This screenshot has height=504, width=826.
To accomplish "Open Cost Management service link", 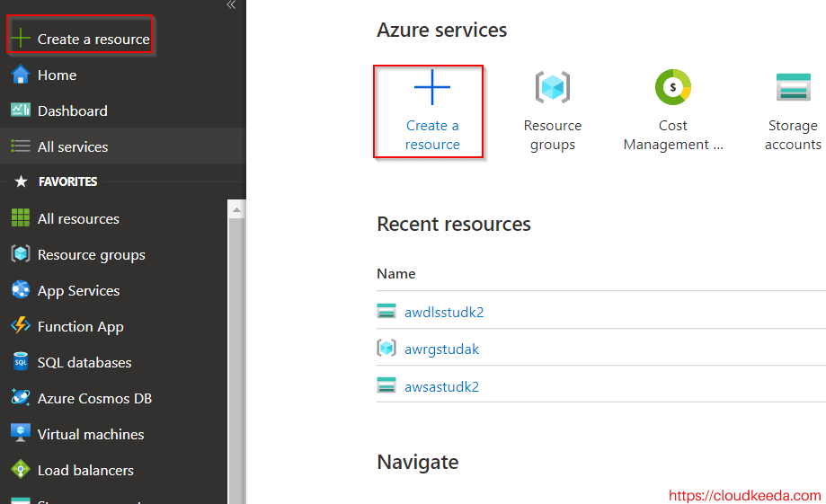I will point(673,135).
